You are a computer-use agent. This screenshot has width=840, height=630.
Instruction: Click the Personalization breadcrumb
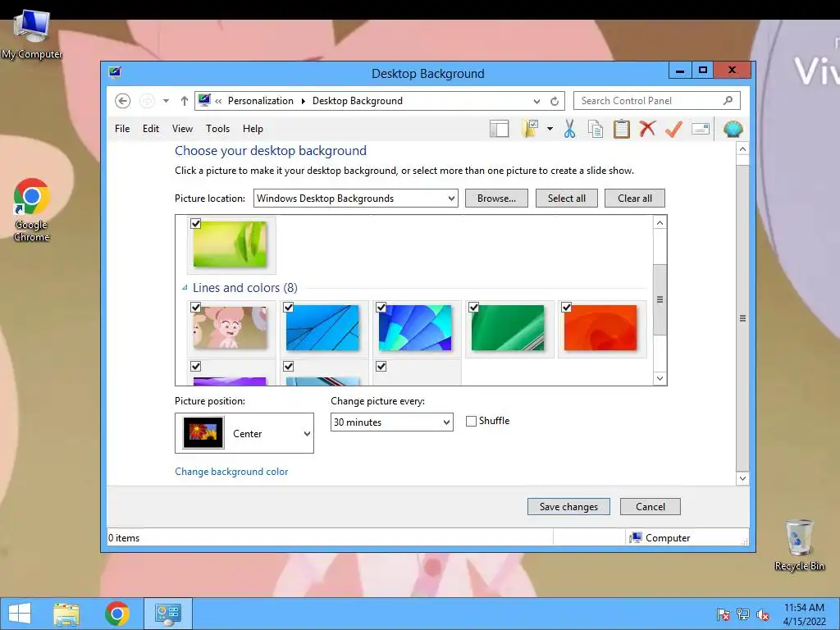(260, 101)
